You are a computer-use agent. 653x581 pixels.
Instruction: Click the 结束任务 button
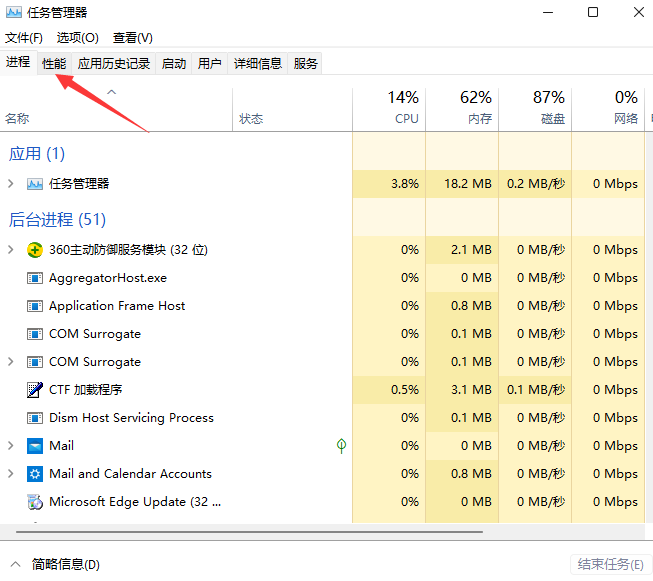(x=609, y=564)
